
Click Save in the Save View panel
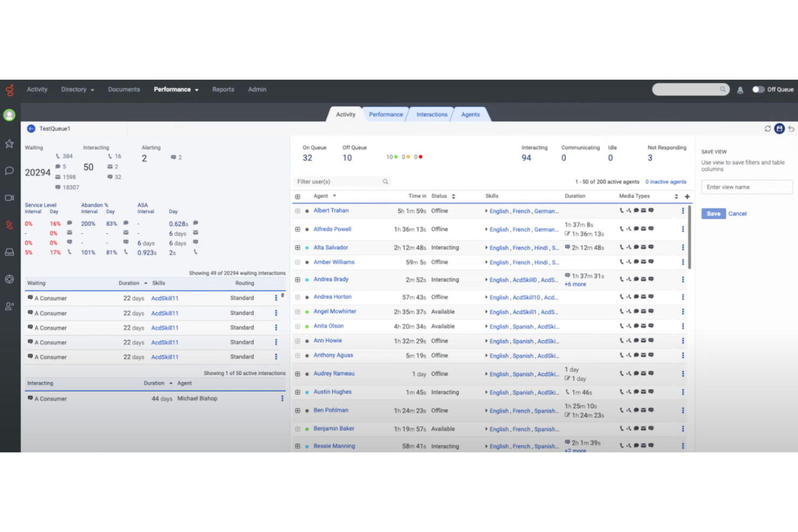click(713, 213)
